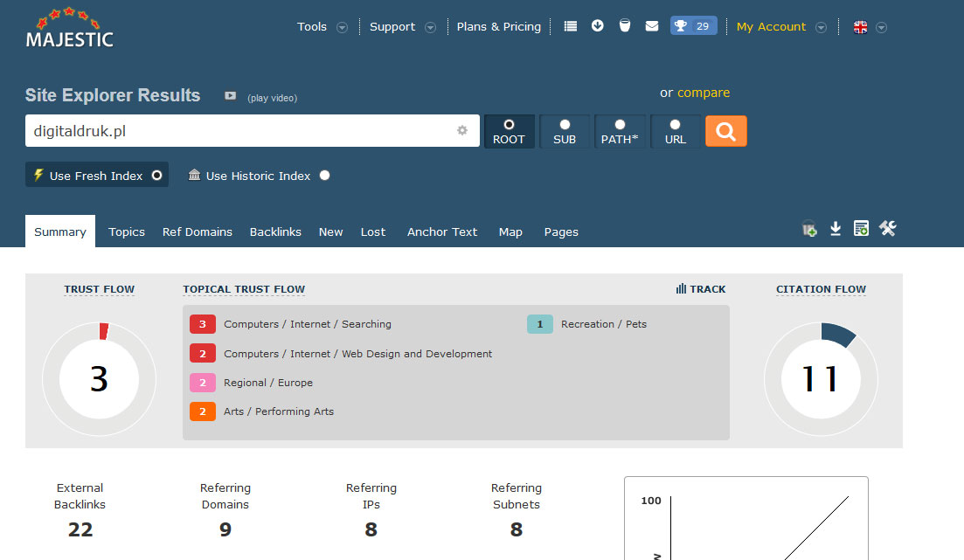Open the search settings gear icon

coord(462,130)
